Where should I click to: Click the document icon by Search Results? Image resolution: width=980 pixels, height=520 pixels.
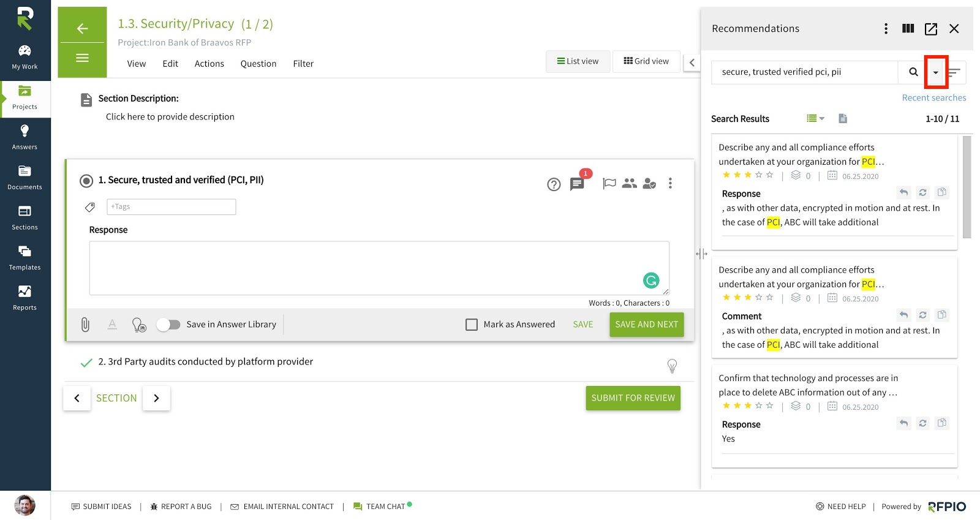[843, 119]
